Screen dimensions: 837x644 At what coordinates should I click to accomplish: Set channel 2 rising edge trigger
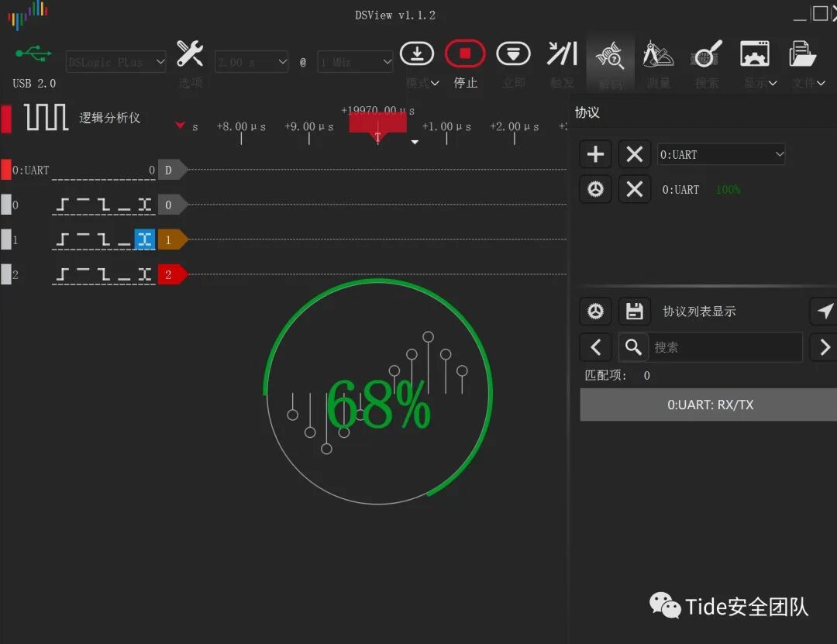point(63,274)
